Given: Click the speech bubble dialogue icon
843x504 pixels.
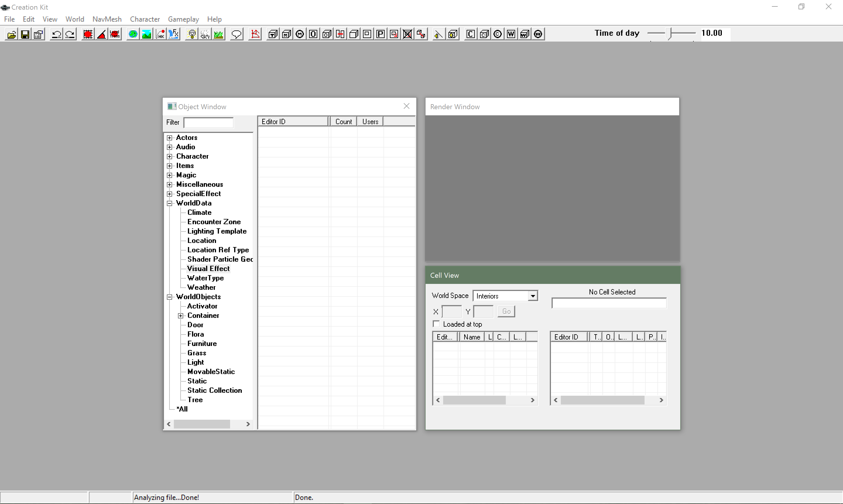Looking at the screenshot, I should pyautogui.click(x=237, y=34).
